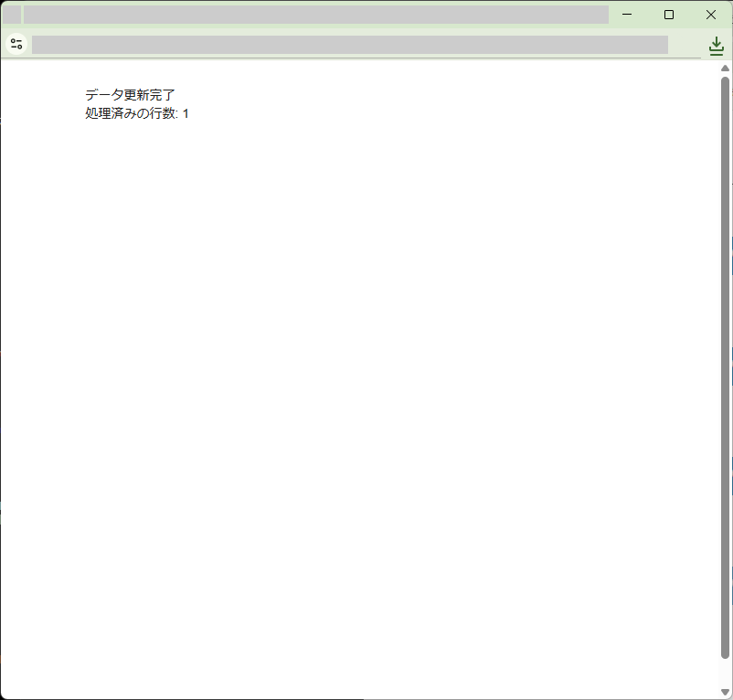
Task: Maximize the popup window
Action: coord(669,15)
